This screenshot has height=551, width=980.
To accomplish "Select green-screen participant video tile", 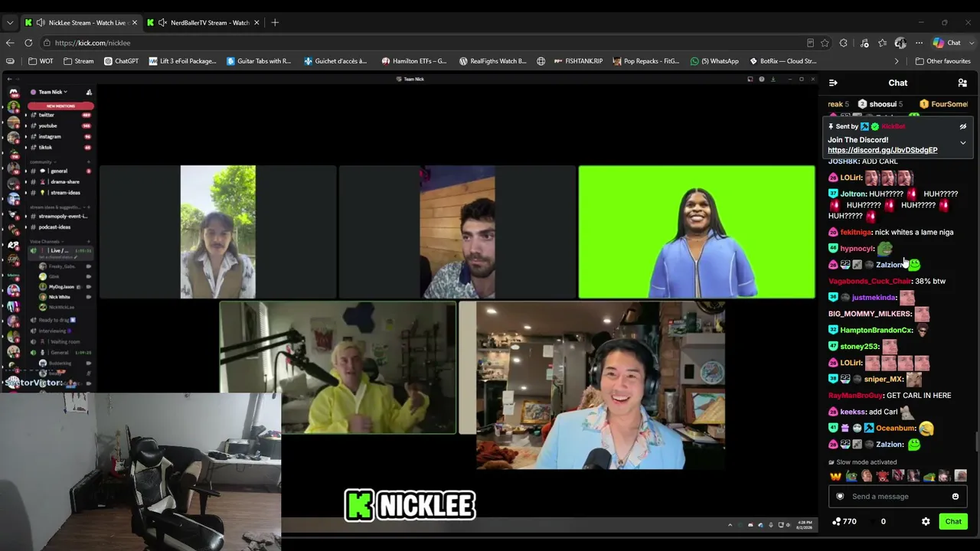I will point(697,232).
